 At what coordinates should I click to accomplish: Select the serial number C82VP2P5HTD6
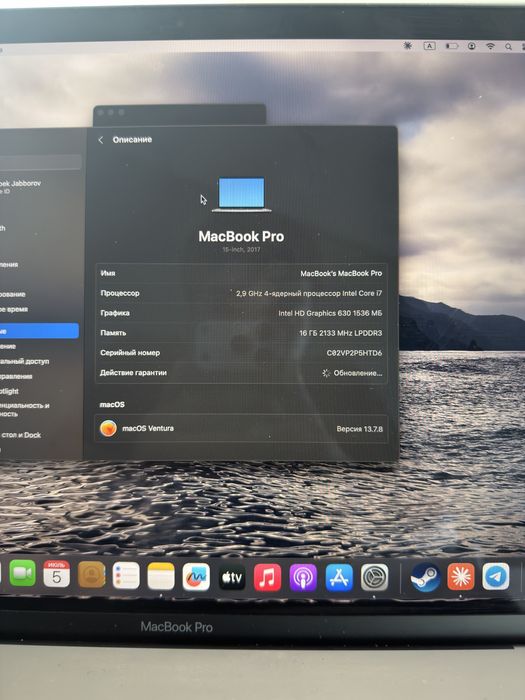point(354,353)
